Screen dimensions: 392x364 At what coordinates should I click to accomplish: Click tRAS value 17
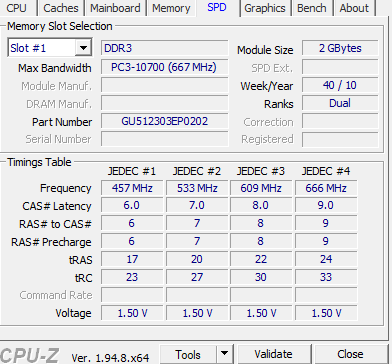point(132,259)
